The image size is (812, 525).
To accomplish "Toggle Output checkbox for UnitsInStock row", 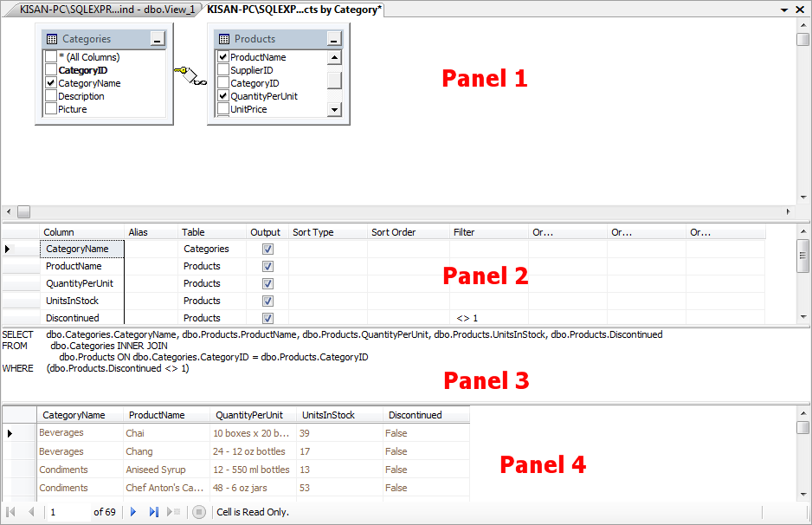I will (x=267, y=301).
